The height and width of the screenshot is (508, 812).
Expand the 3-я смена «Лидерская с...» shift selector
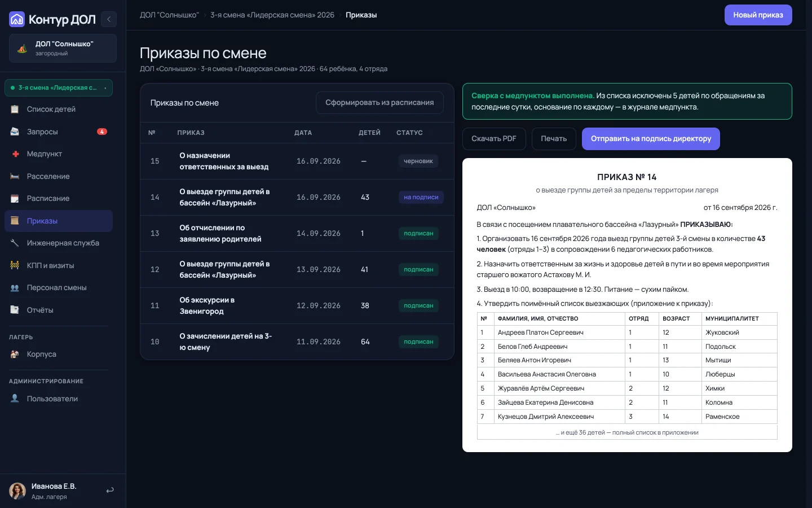click(59, 87)
